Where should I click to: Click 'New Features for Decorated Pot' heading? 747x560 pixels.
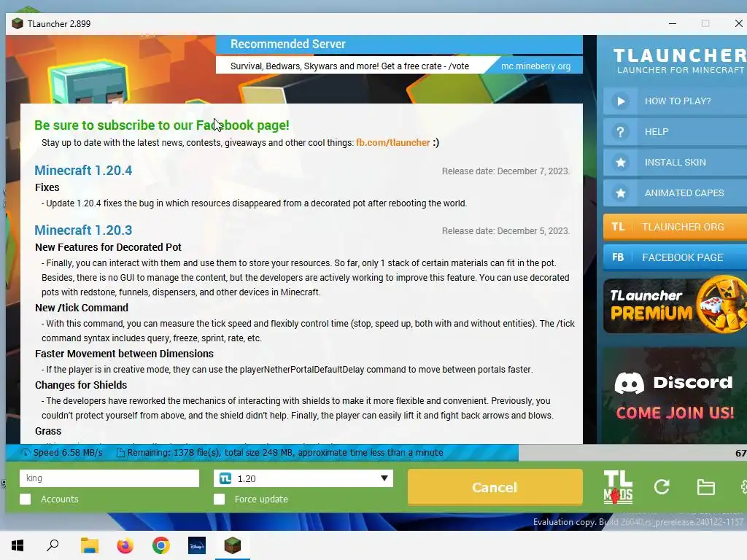pos(108,247)
